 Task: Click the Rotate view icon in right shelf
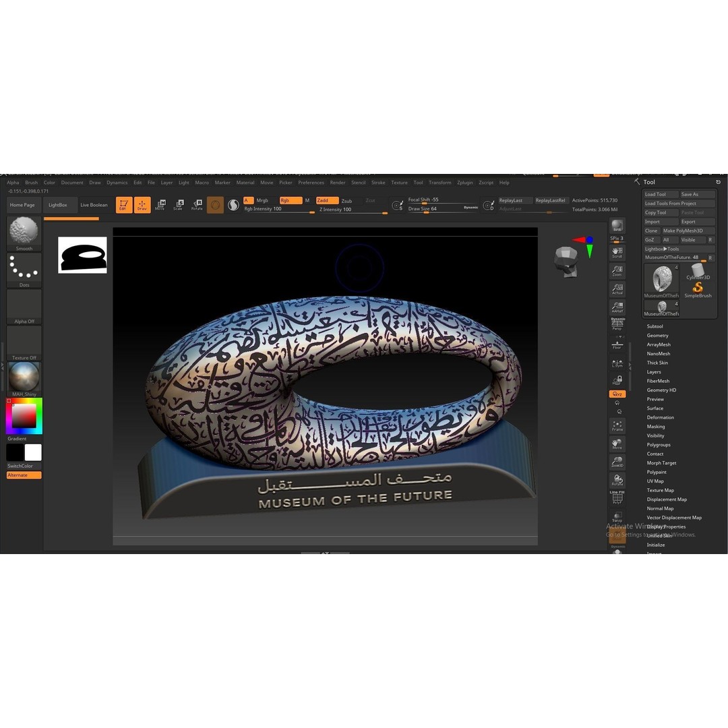[x=617, y=480]
